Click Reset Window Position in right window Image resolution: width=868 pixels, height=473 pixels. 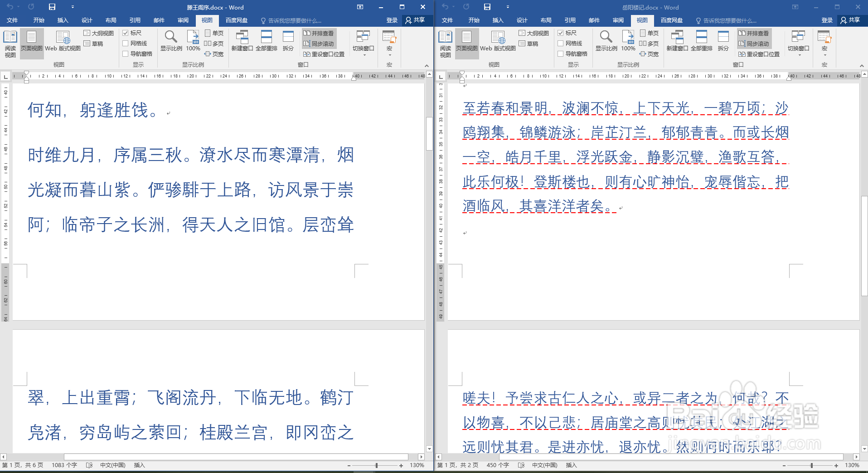click(x=759, y=54)
